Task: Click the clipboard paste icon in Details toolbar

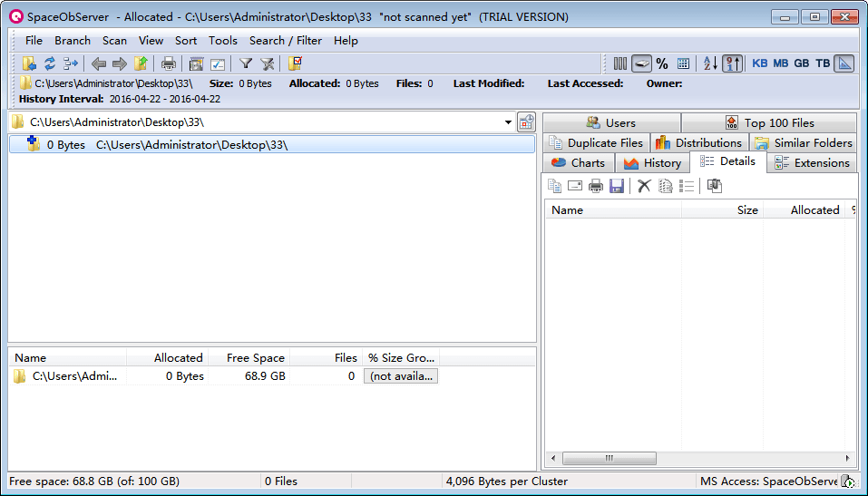Action: pos(714,186)
